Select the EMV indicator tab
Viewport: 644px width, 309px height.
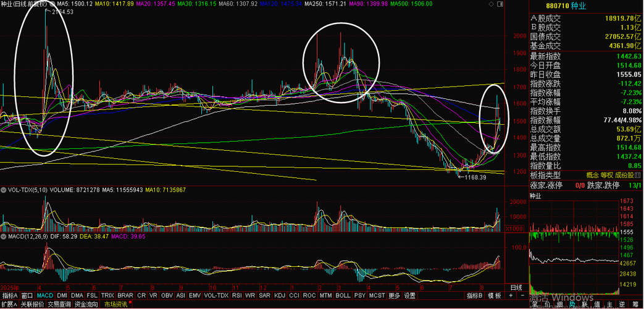point(195,295)
